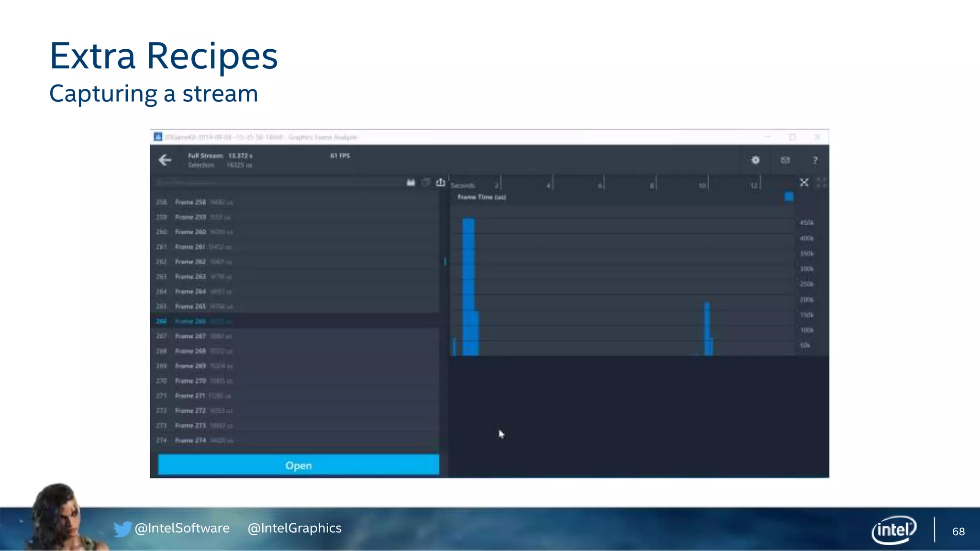
Task: Open the help question mark icon
Action: pyautogui.click(x=815, y=160)
